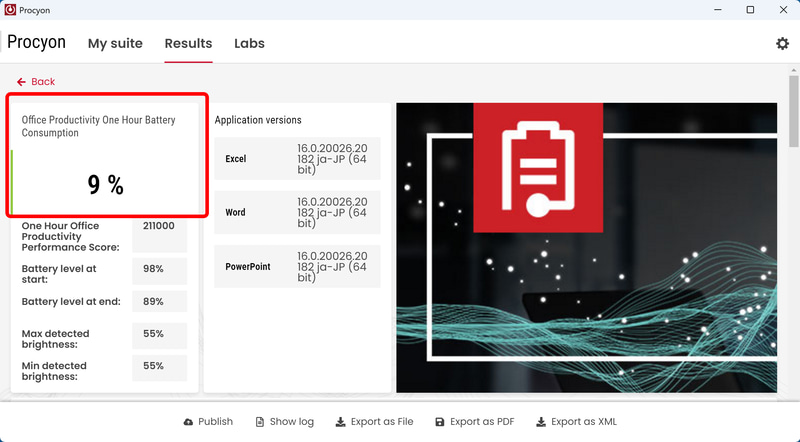The image size is (800, 442).
Task: Maximize the Procyon window
Action: click(750, 10)
